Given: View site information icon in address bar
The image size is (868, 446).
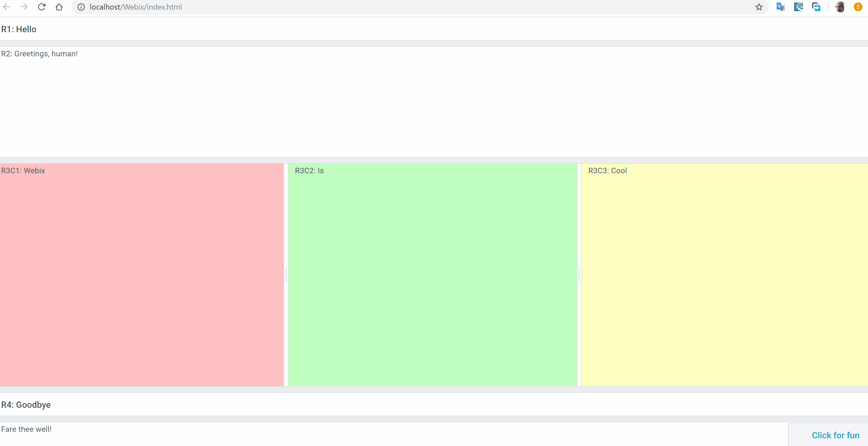Looking at the screenshot, I should coord(81,7).
